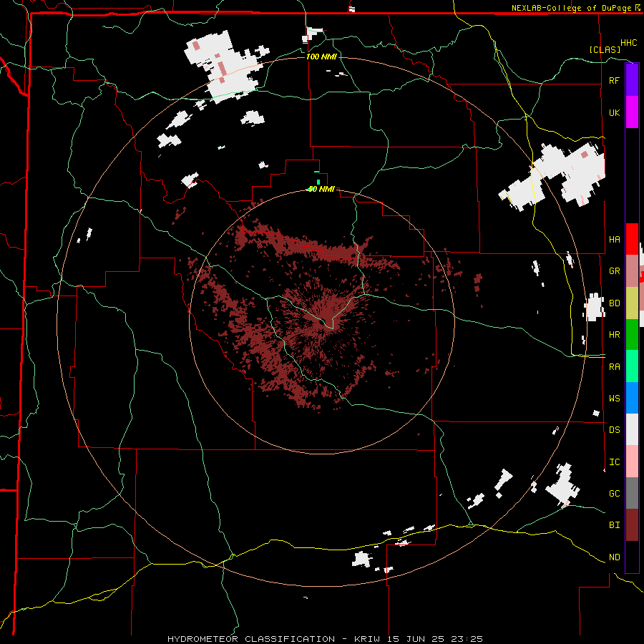Click the 100 NMI range ring label
644x644 pixels.
pyautogui.click(x=321, y=57)
